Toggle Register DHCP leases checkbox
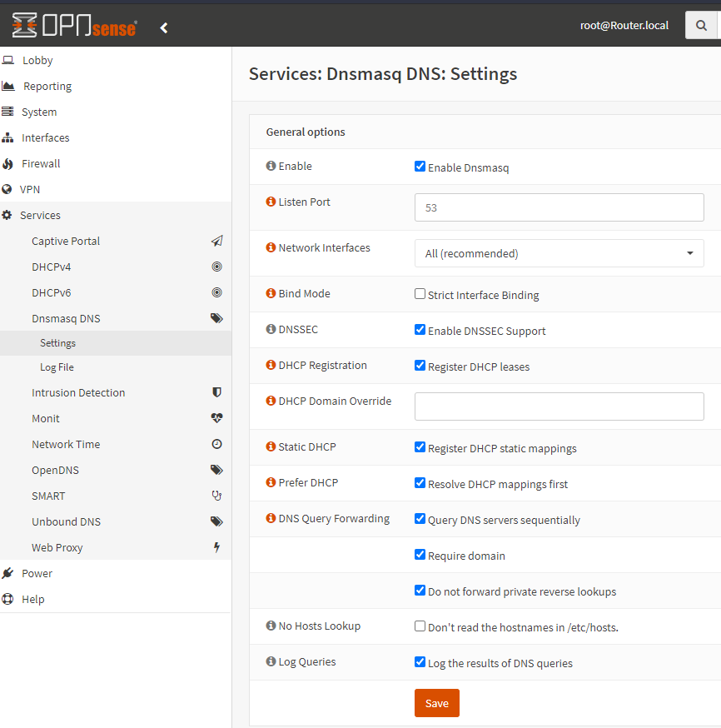The image size is (721, 728). [420, 366]
